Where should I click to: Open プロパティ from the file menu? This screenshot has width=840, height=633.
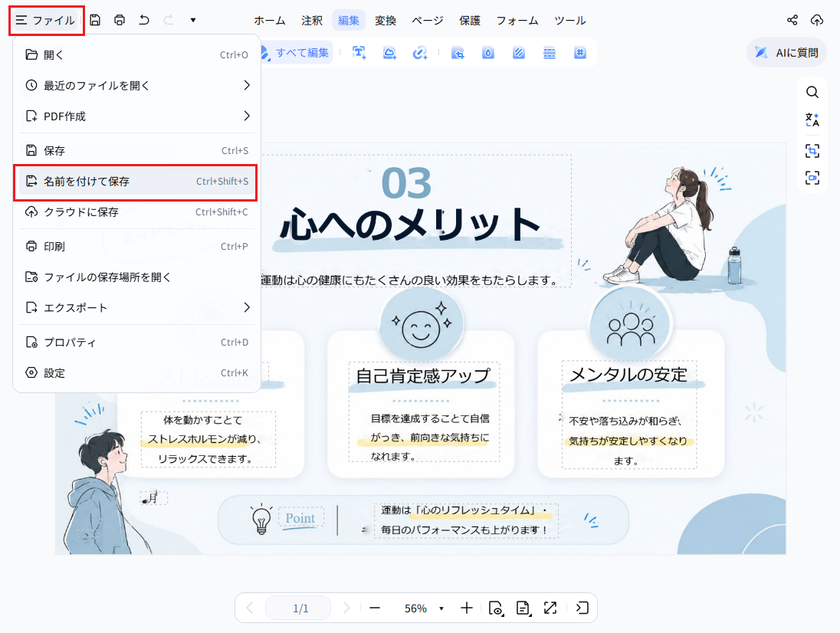(x=136, y=343)
